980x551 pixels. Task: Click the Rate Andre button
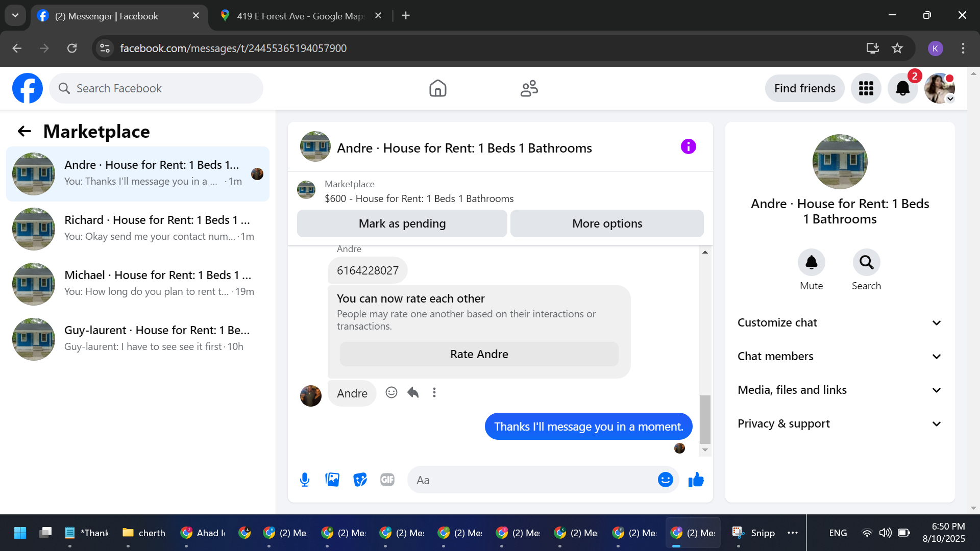479,354
